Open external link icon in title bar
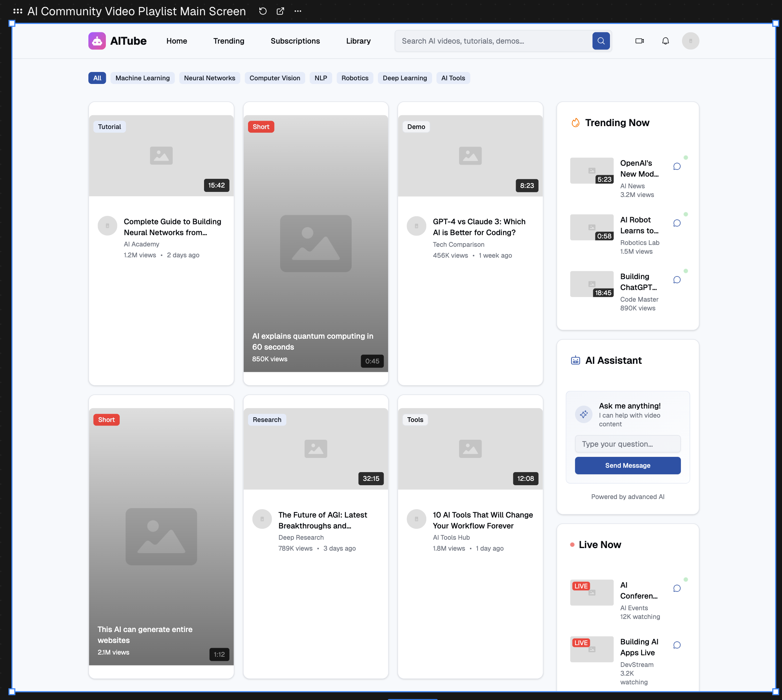The image size is (782, 700). [x=280, y=11]
